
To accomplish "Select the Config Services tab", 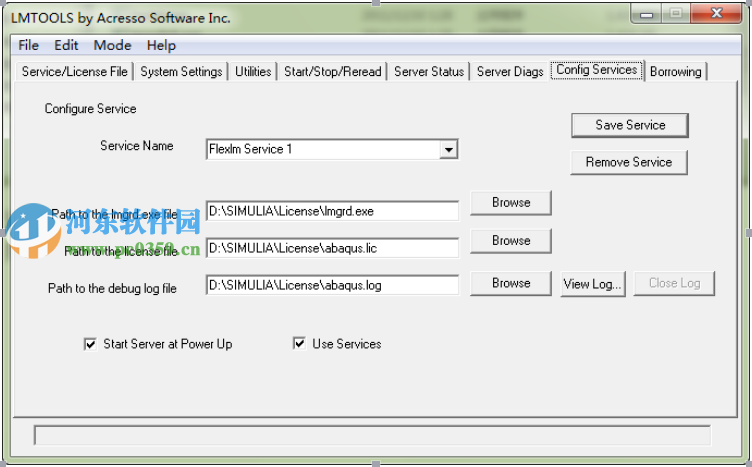I will pos(597,70).
